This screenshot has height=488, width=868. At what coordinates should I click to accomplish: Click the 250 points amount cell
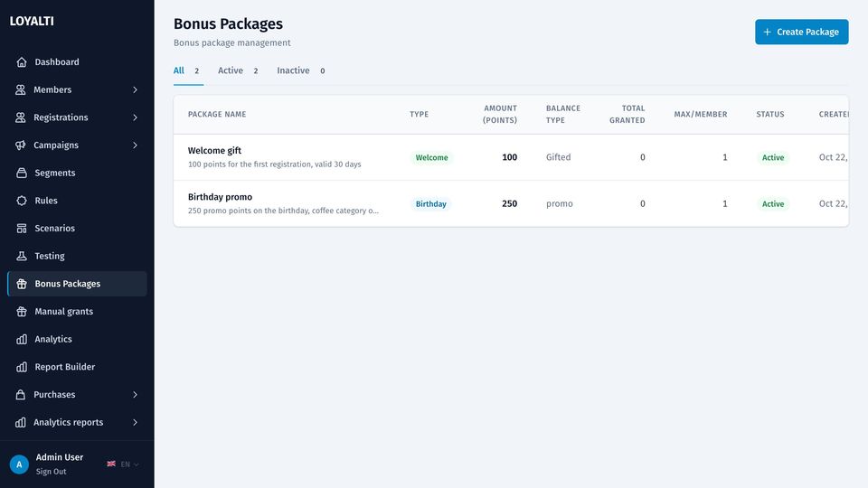[509, 203]
